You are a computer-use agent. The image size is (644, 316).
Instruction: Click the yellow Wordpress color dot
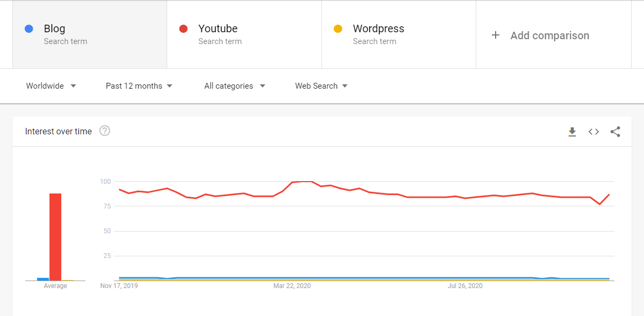(338, 29)
